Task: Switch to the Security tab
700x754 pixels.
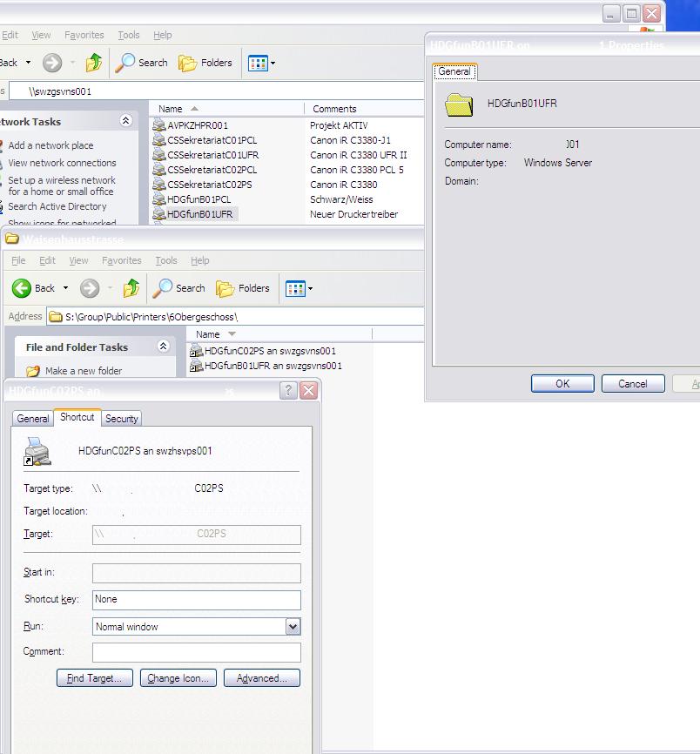Action: [x=122, y=419]
